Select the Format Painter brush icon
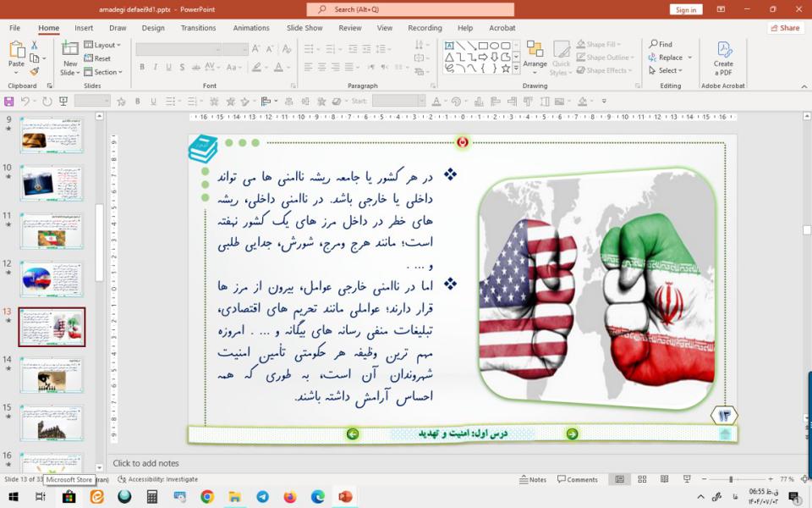The image size is (812, 508). pos(34,71)
